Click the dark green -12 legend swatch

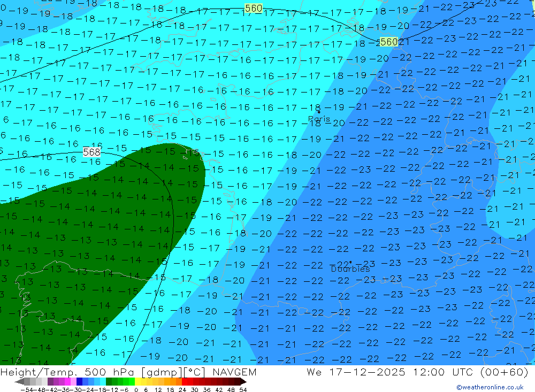click(x=109, y=382)
